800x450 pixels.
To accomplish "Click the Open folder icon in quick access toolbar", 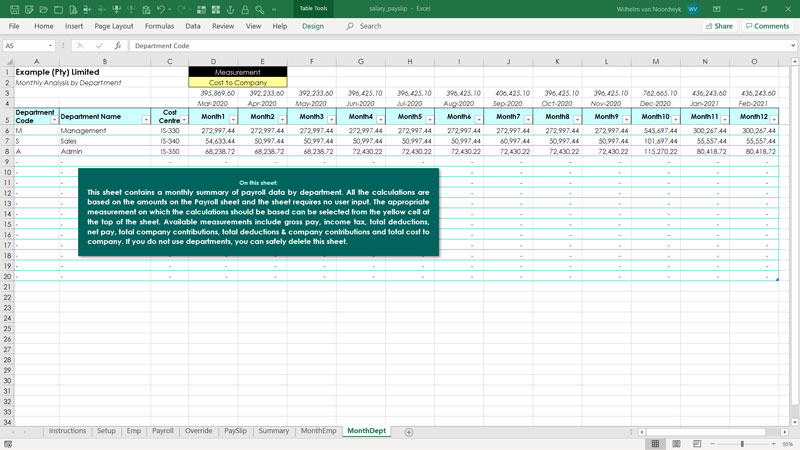I will (x=44, y=10).
